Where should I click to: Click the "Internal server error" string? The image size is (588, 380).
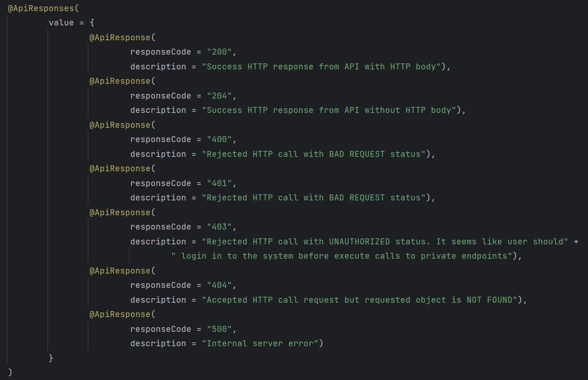click(262, 343)
